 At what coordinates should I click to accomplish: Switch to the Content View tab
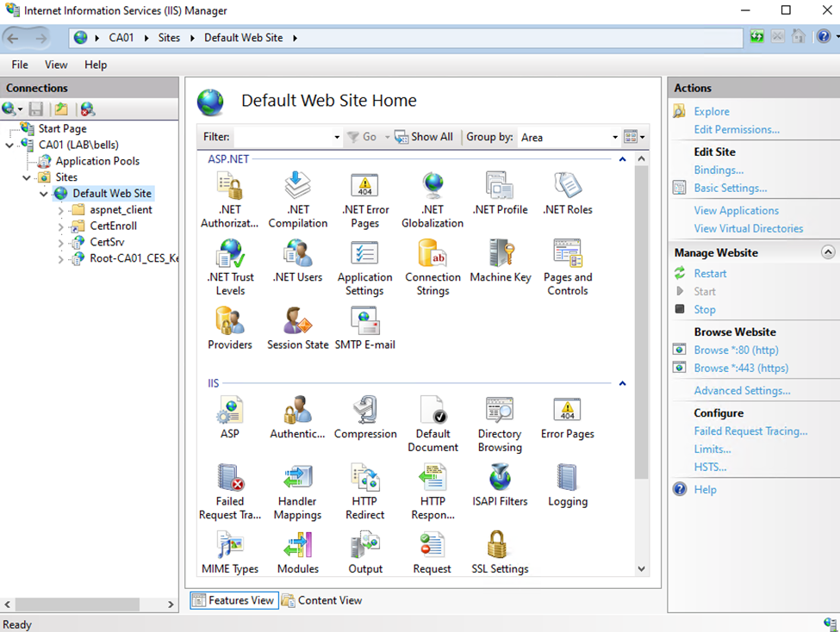[321, 600]
